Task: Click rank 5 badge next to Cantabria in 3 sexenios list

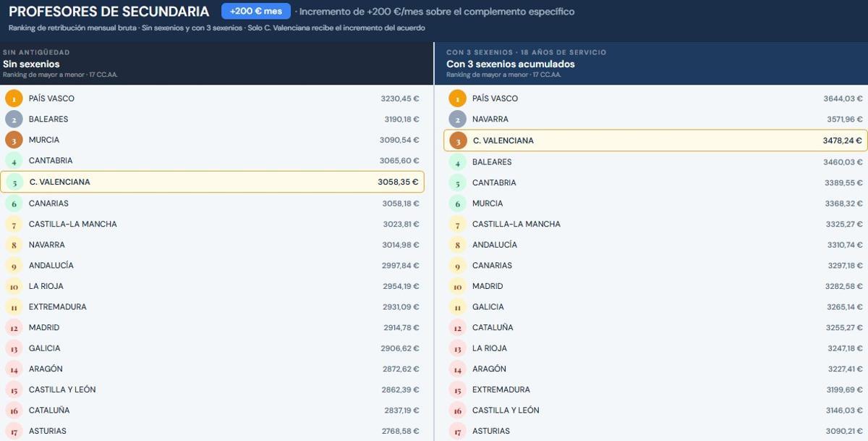Action: tap(457, 182)
